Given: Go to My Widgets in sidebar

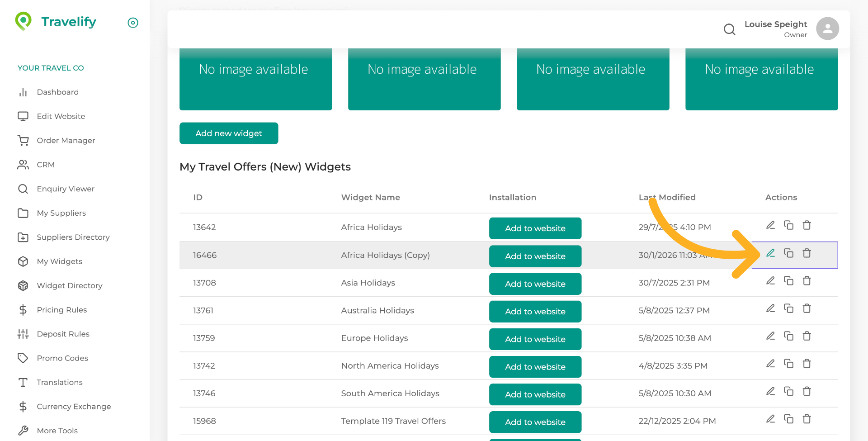Looking at the screenshot, I should point(59,261).
